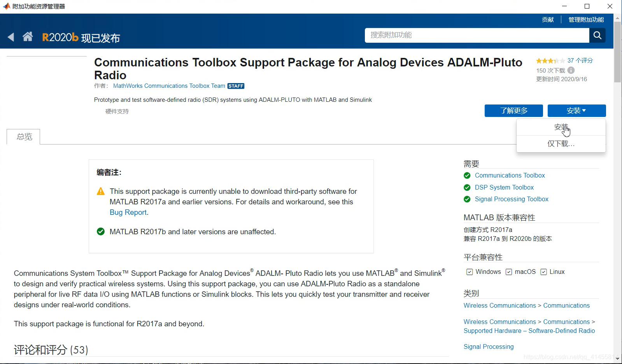Click the search magnifier button
The image size is (622, 364).
[597, 35]
